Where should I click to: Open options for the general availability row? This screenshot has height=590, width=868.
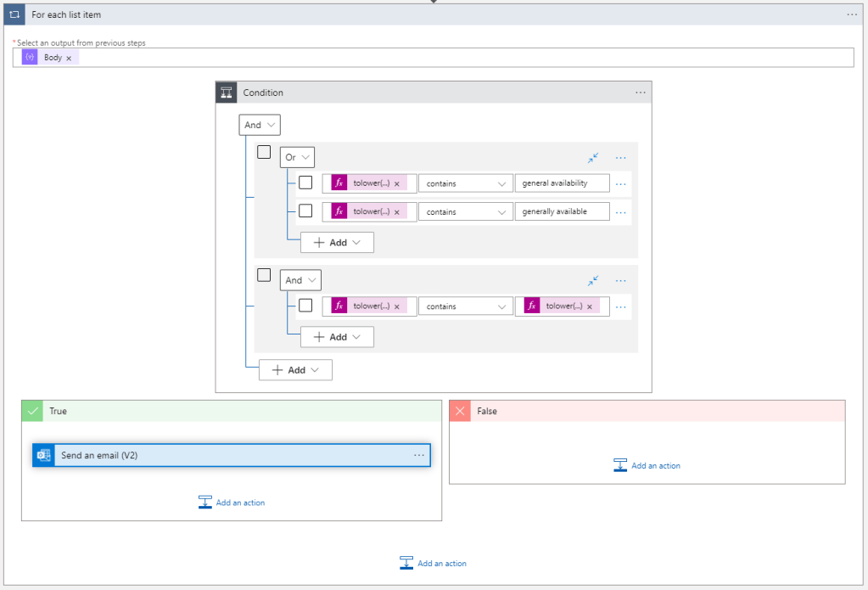[x=621, y=183]
